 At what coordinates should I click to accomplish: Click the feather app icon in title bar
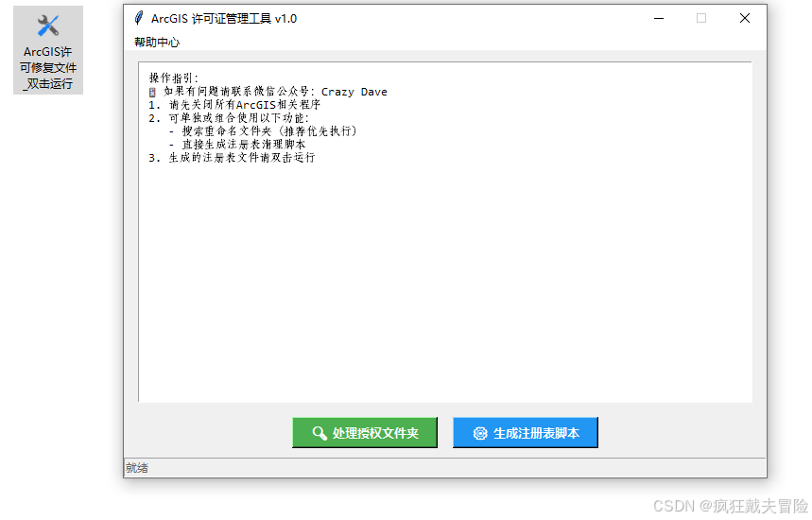pos(138,18)
